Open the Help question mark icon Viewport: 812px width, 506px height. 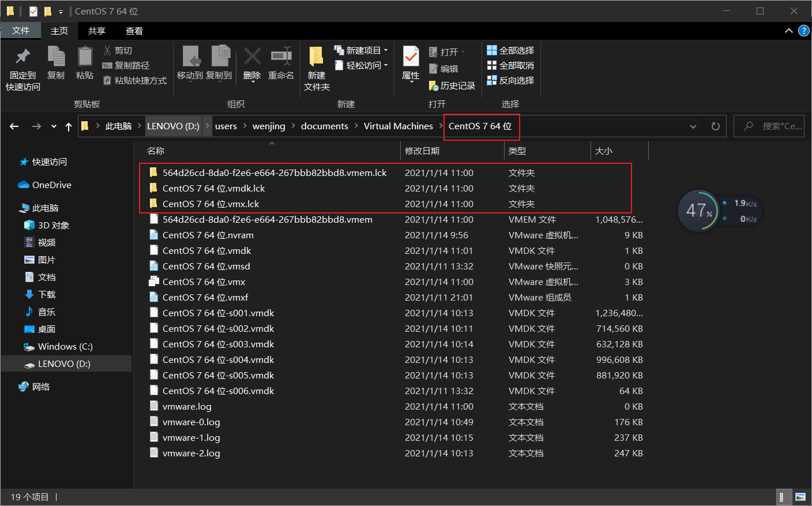pyautogui.click(x=803, y=31)
